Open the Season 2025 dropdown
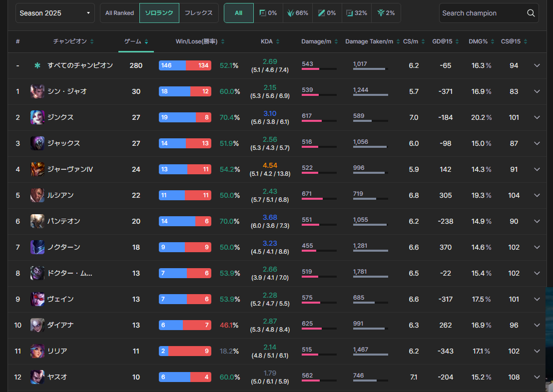 55,13
